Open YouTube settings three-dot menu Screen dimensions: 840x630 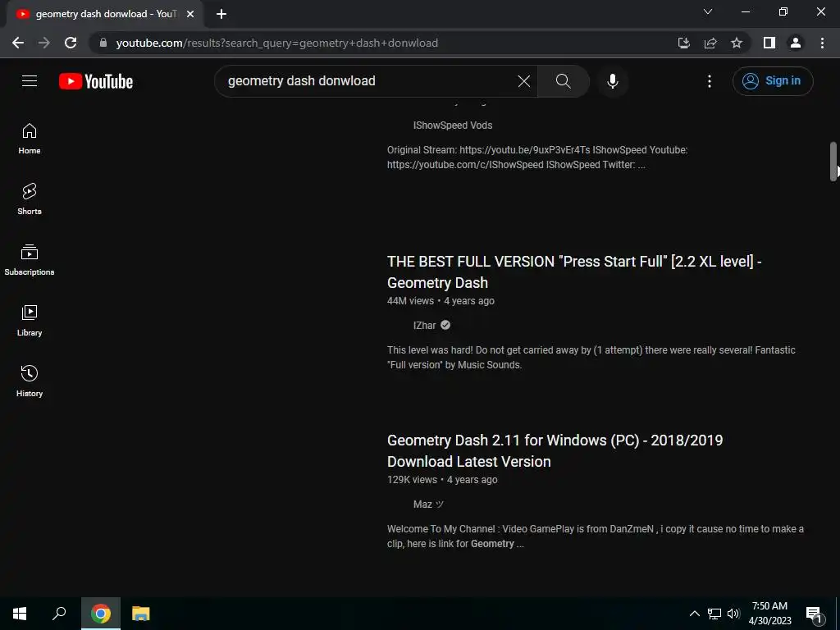(710, 81)
